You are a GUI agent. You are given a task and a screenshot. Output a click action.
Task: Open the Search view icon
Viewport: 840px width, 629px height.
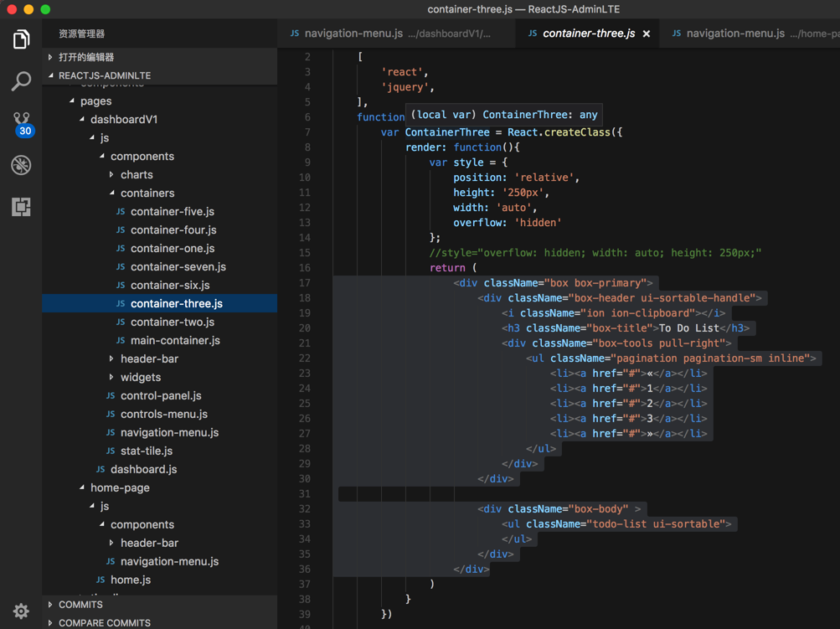click(x=21, y=81)
